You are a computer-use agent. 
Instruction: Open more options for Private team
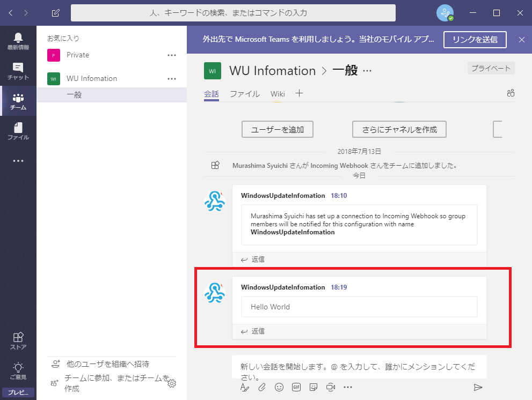click(172, 55)
